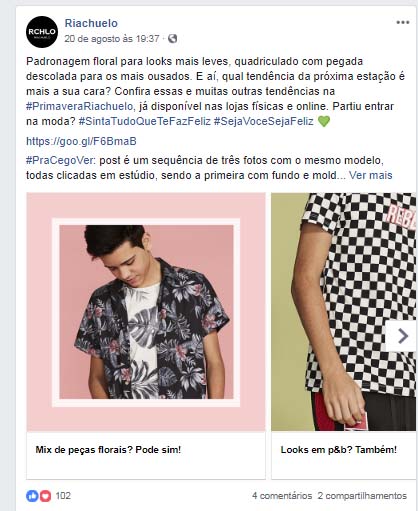
Task: Click the red Love reaction icon
Action: point(45,496)
